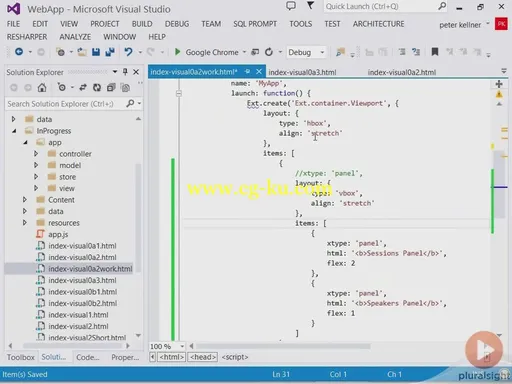The image size is (512, 384).
Task: Open the FILE menu
Action: [x=13, y=24]
